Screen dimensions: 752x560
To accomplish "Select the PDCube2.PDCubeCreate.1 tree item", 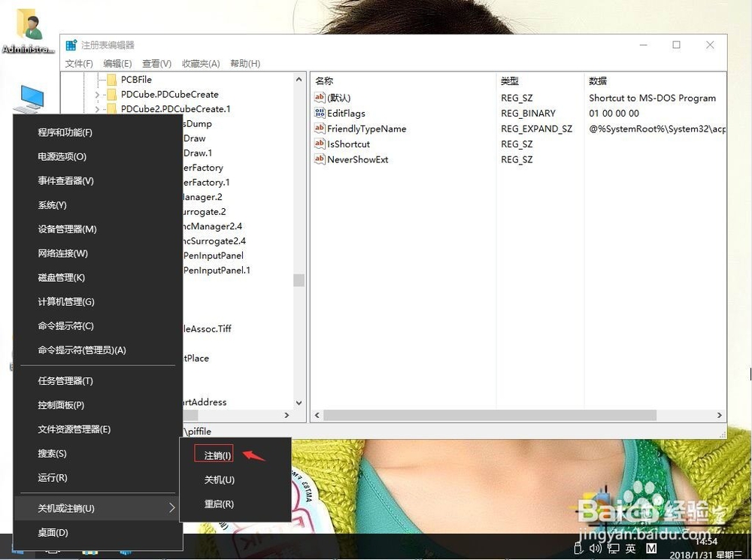I will pyautogui.click(x=175, y=109).
